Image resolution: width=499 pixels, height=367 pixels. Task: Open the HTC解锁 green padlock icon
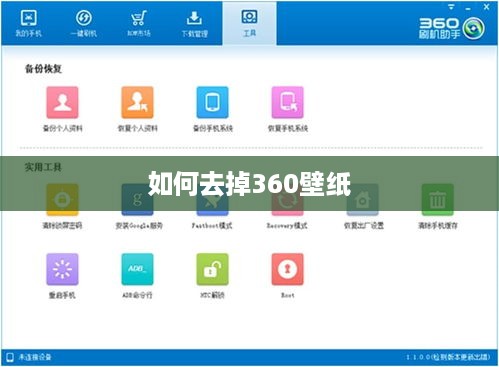pos(213,269)
